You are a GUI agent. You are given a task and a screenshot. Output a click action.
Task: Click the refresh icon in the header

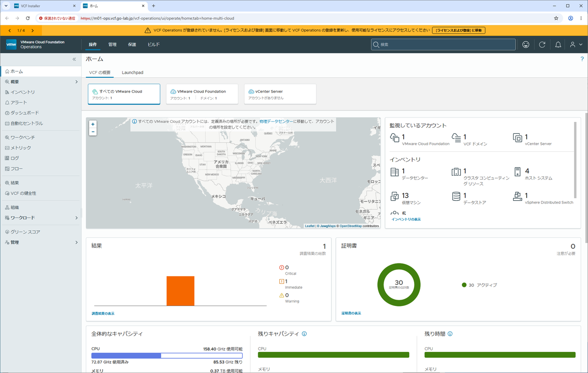(542, 45)
